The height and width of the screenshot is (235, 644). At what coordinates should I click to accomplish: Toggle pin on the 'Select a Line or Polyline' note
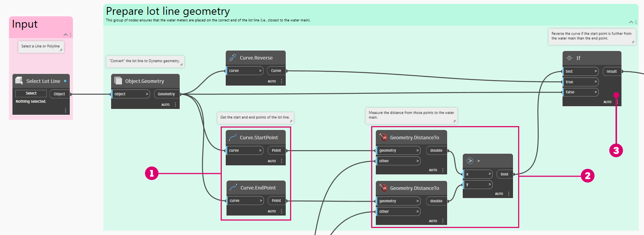[61, 50]
